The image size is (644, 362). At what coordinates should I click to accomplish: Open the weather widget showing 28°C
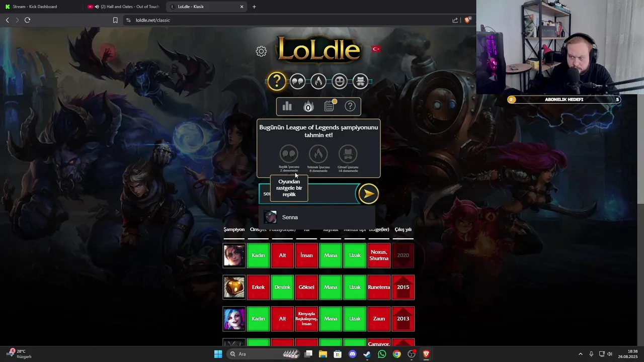point(20,354)
